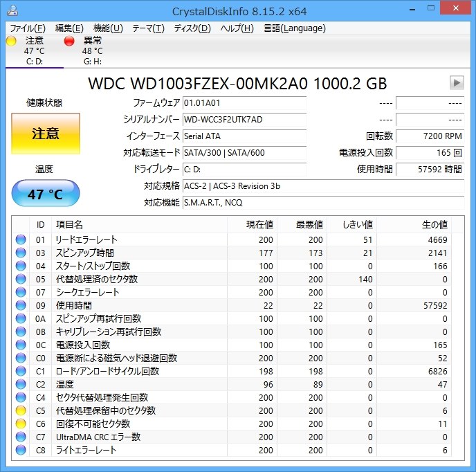Click the status orb for ID C8 ライトエラーレート

click(21, 450)
